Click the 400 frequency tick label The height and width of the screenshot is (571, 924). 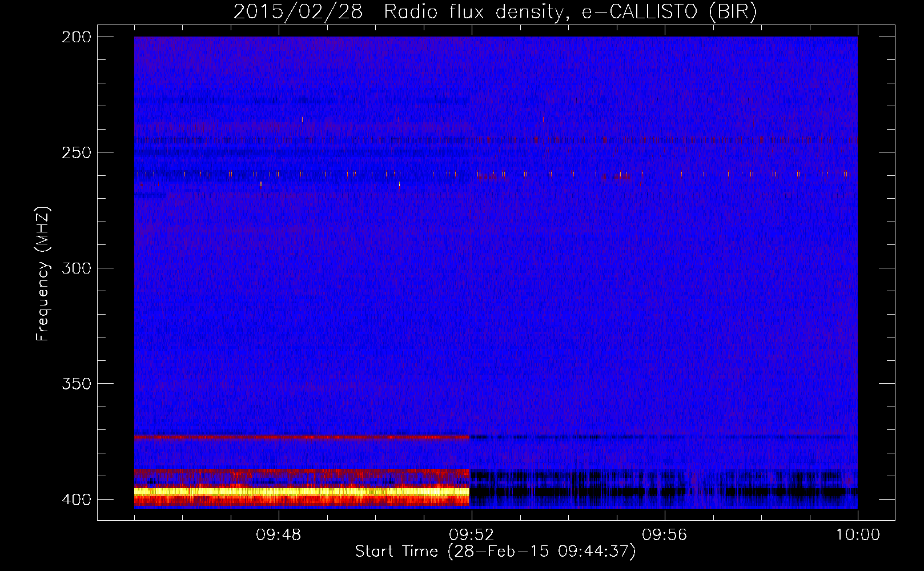pos(77,499)
